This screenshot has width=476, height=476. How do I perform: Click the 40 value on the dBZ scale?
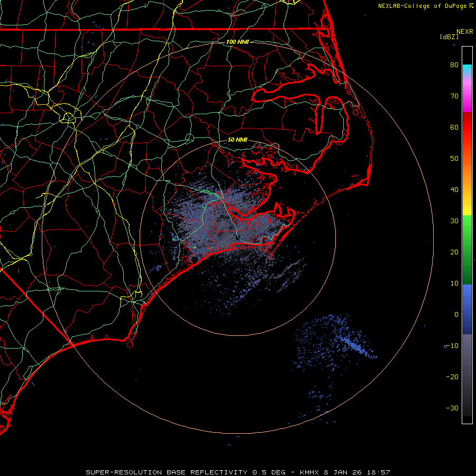(454, 190)
